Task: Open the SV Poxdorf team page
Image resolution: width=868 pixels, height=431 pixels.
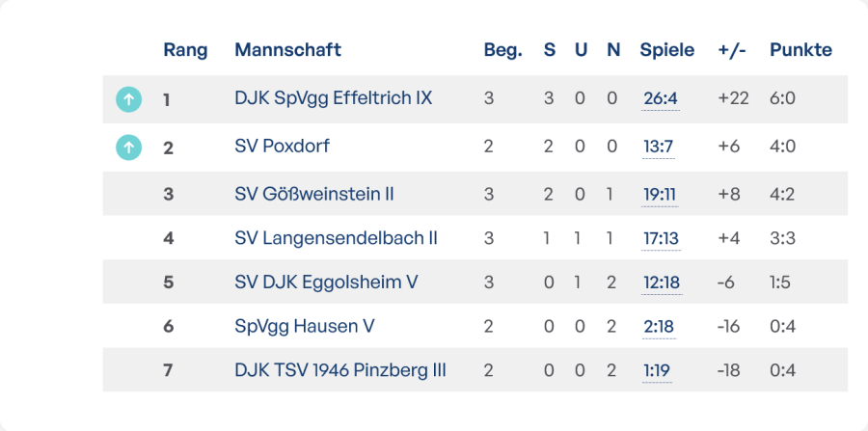Action: 282,147
